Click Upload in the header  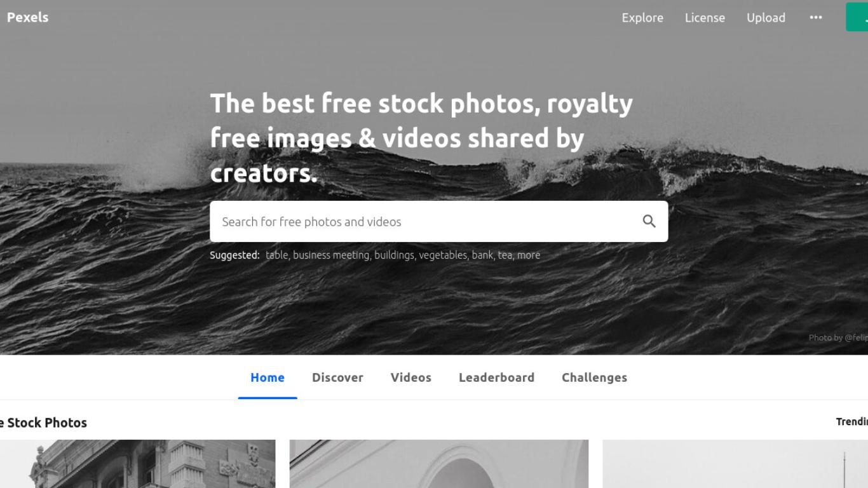[766, 18]
